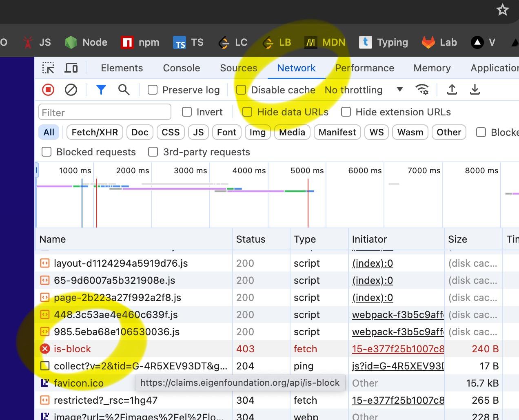Check the Disable cache checkbox
519x420 pixels.
(x=241, y=90)
